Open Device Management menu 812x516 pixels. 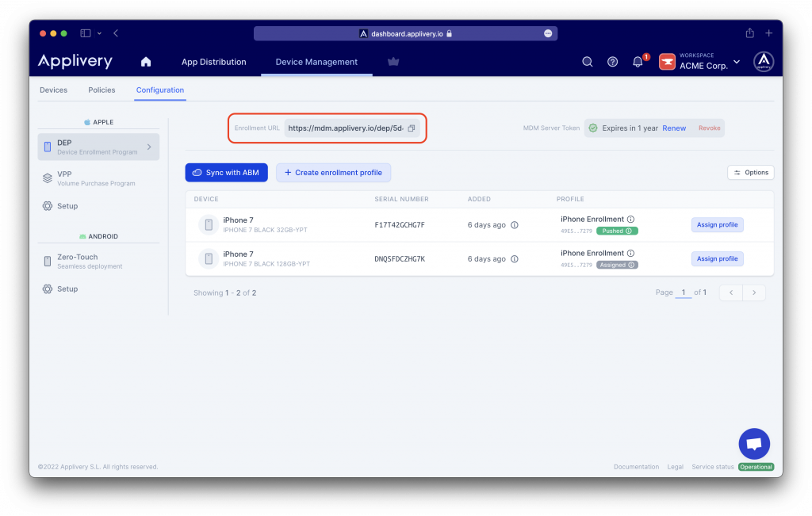coord(316,62)
